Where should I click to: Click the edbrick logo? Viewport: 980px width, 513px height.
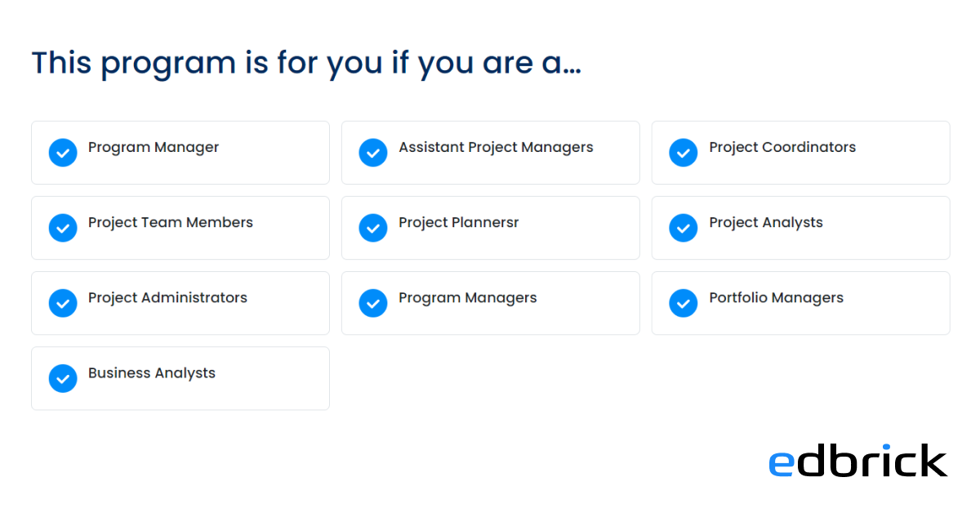[x=857, y=462]
